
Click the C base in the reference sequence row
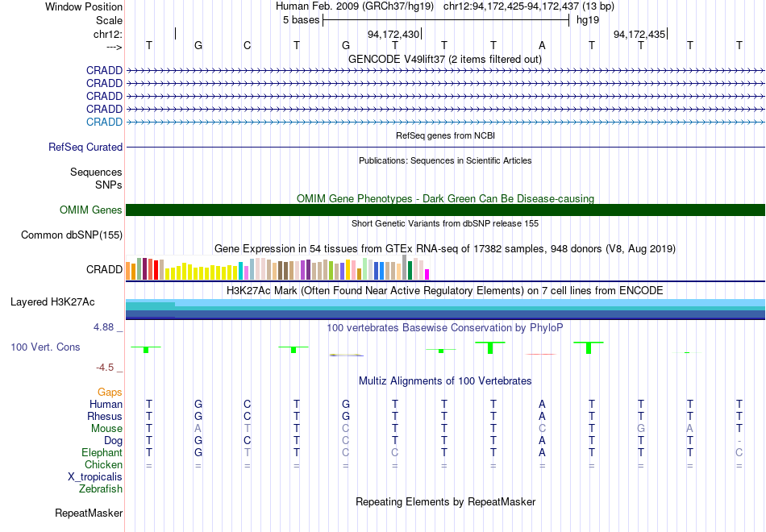(x=248, y=45)
